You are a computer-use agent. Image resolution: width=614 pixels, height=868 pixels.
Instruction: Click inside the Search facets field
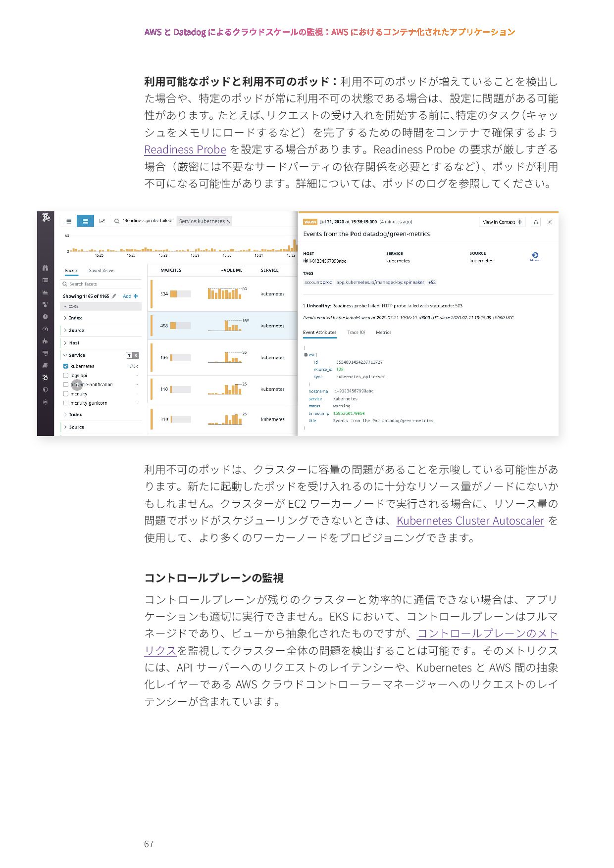coord(101,284)
